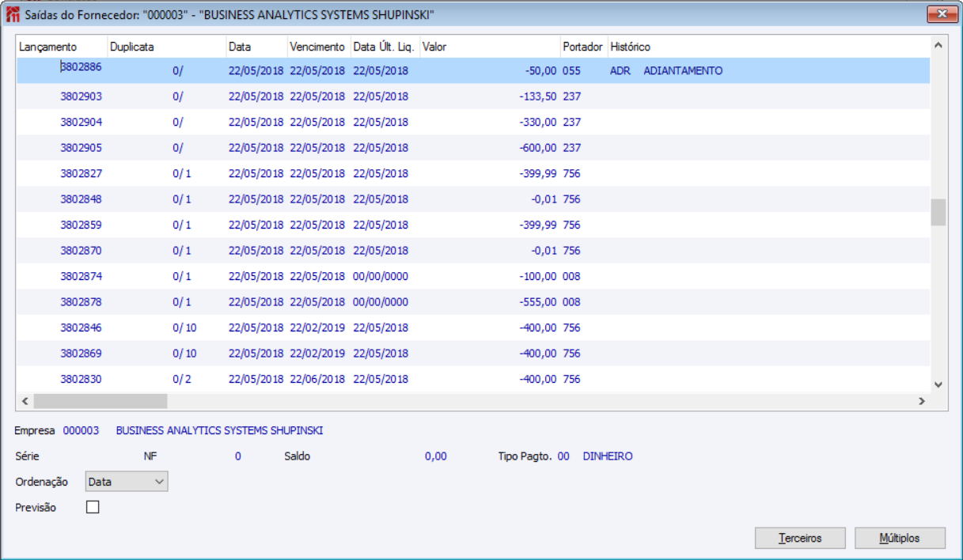Viewport: 963px width, 560px height.
Task: Click the Terceiros button
Action: (x=800, y=538)
